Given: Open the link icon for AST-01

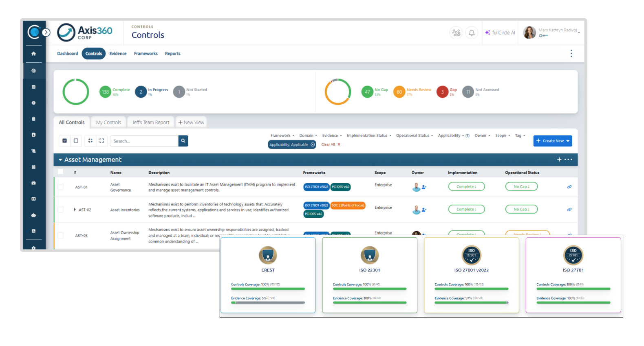Looking at the screenshot, I should click(569, 187).
